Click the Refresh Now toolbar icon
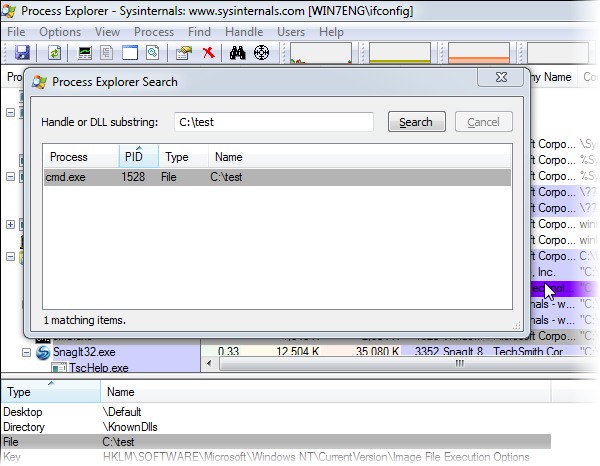This screenshot has width=600, height=466. pyautogui.click(x=54, y=53)
